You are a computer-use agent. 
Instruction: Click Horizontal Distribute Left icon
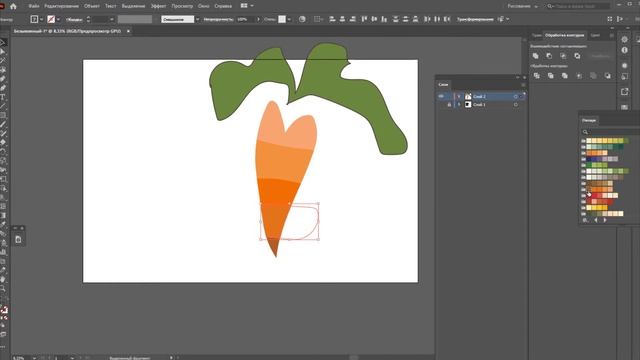click(427, 19)
